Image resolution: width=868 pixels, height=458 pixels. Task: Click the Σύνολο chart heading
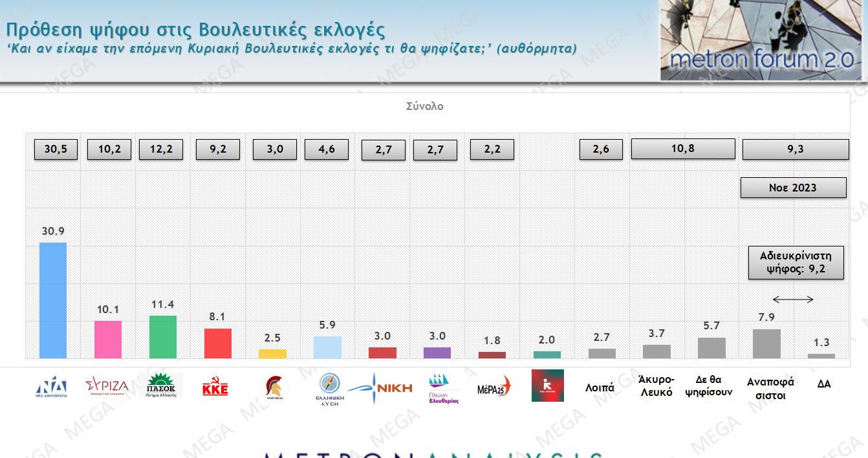tap(425, 106)
